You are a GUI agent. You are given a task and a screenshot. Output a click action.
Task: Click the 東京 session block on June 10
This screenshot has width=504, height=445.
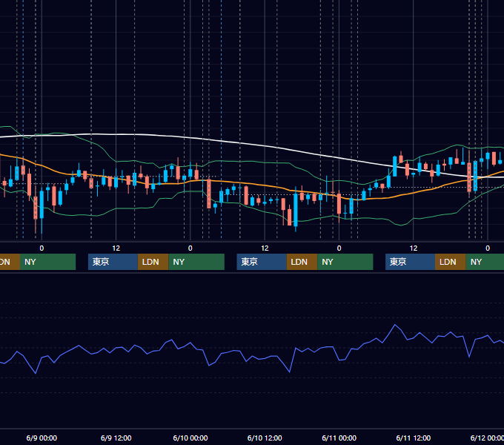point(262,262)
